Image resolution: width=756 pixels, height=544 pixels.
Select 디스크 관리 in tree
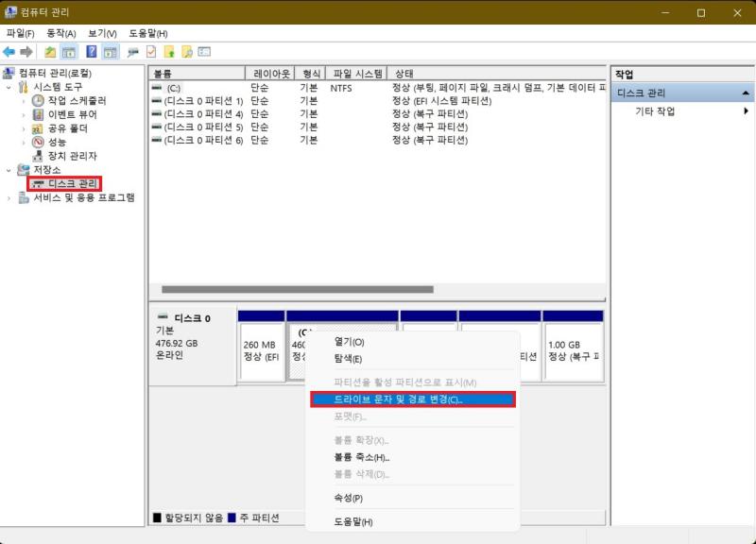pos(73,183)
